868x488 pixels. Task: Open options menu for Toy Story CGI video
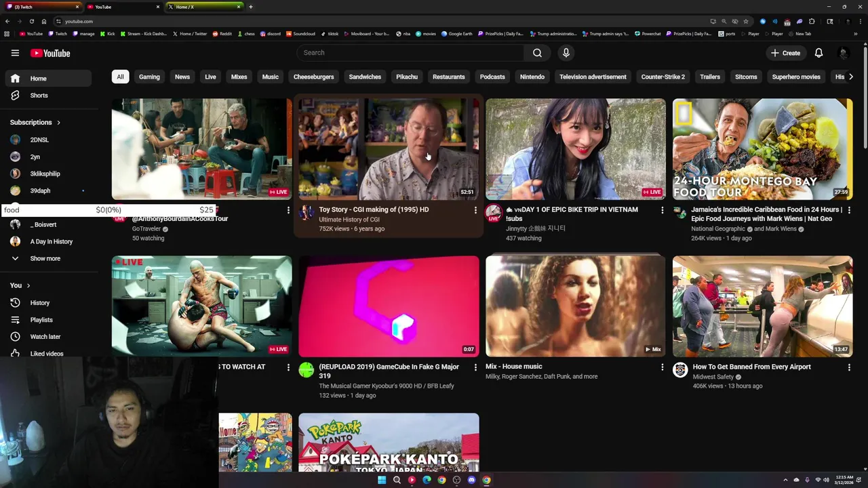pyautogui.click(x=475, y=210)
